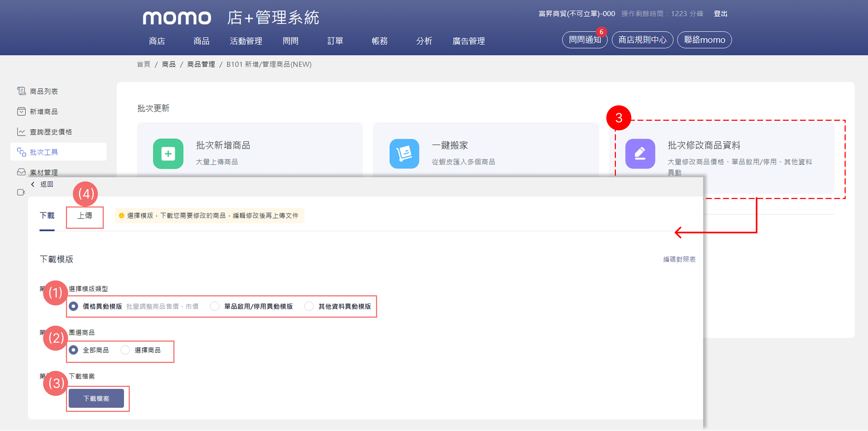Open the green 批次新增商品 plus icon
This screenshot has height=431, width=868.
coord(168,154)
